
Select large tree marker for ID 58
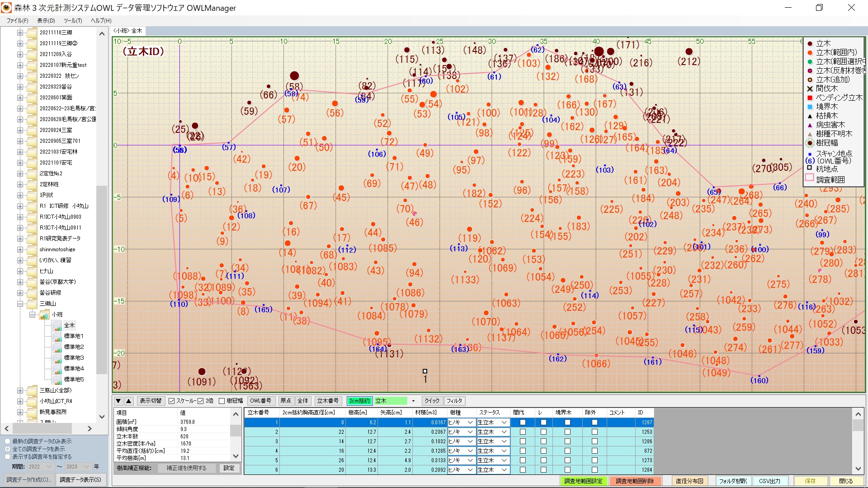coord(294,75)
